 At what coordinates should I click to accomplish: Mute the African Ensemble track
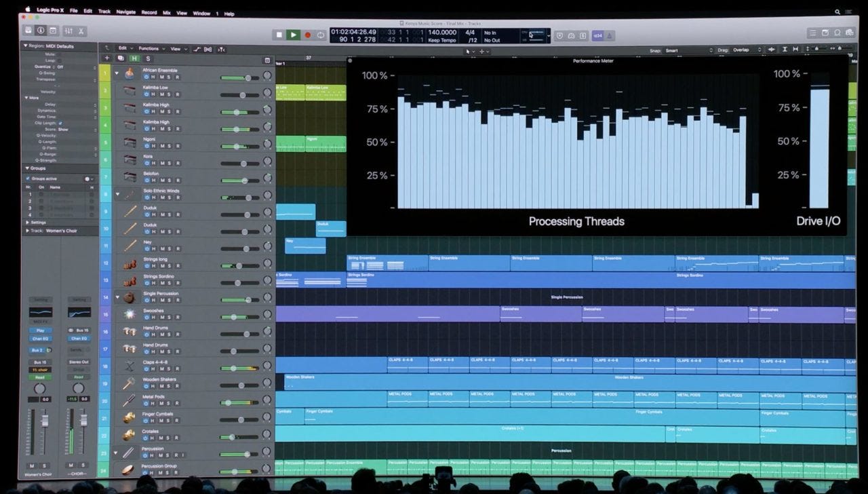[x=161, y=77]
